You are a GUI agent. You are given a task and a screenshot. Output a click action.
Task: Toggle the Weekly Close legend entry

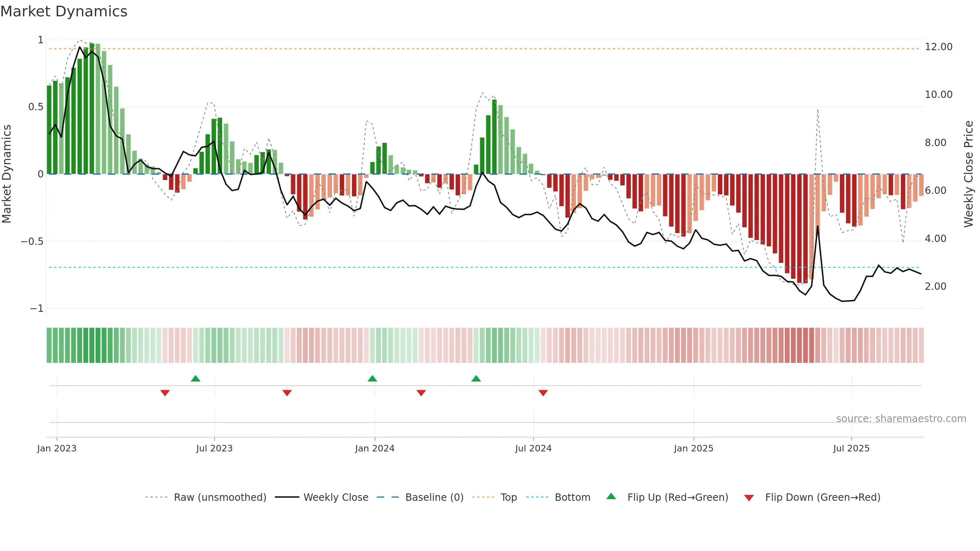(x=321, y=497)
